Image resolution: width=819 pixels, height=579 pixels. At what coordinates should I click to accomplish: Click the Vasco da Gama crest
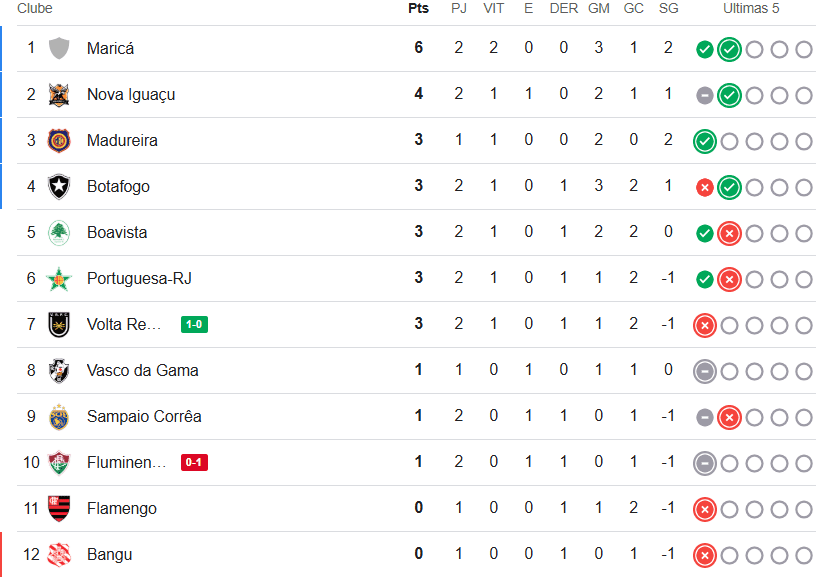click(59, 371)
